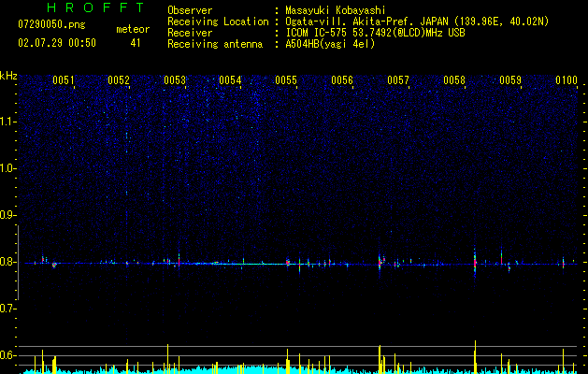Viewport: 588px width, 374px height.
Task: Click the 0057 time marker
Action: (398, 80)
